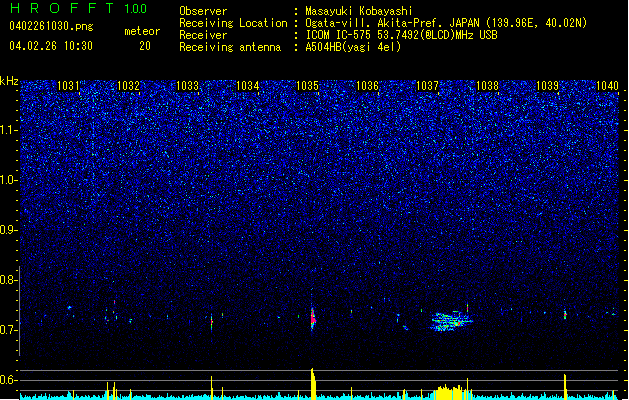This screenshot has height=400, width=629.
Task: Select antenna A504HB(yagi 4el) text
Action: point(353,47)
